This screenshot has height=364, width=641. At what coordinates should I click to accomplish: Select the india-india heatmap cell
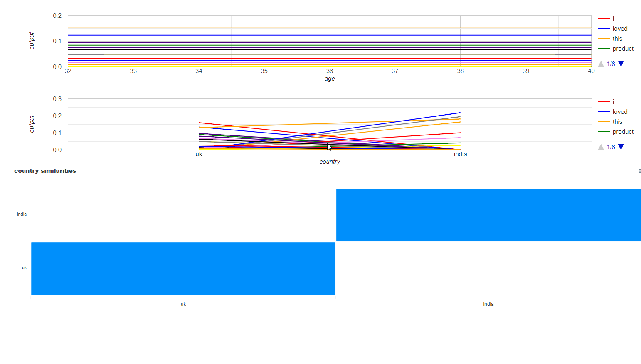click(488, 215)
